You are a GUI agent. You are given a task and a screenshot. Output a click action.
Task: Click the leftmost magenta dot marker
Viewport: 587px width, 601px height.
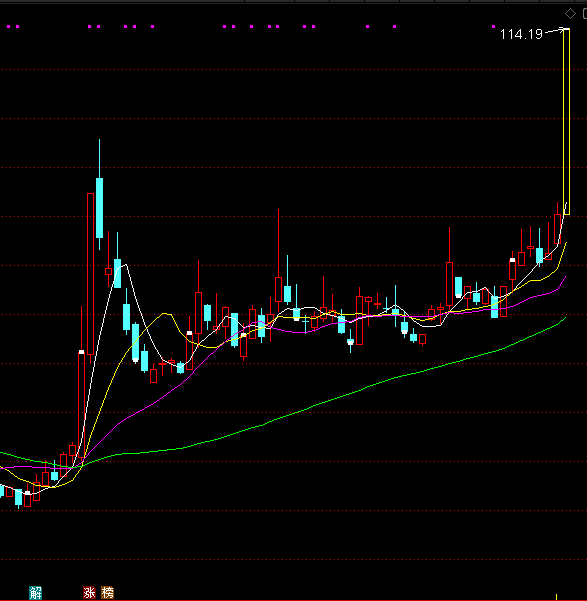[x=8, y=26]
